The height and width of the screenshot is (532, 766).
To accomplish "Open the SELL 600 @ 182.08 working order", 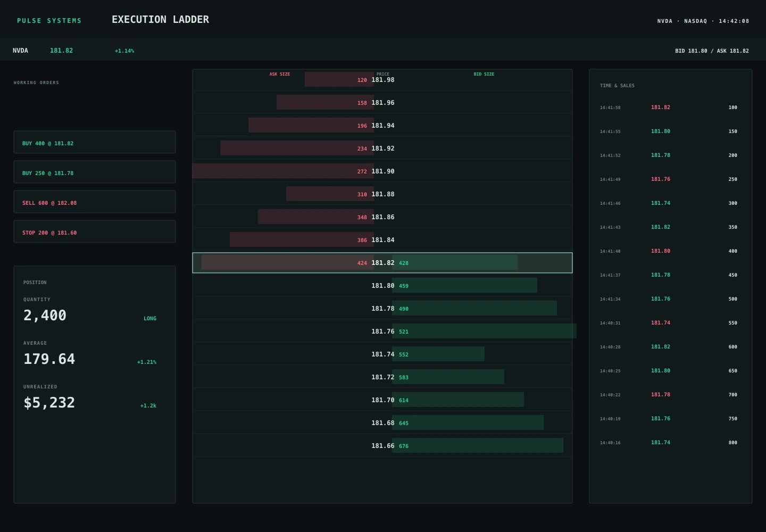I will pos(95,202).
